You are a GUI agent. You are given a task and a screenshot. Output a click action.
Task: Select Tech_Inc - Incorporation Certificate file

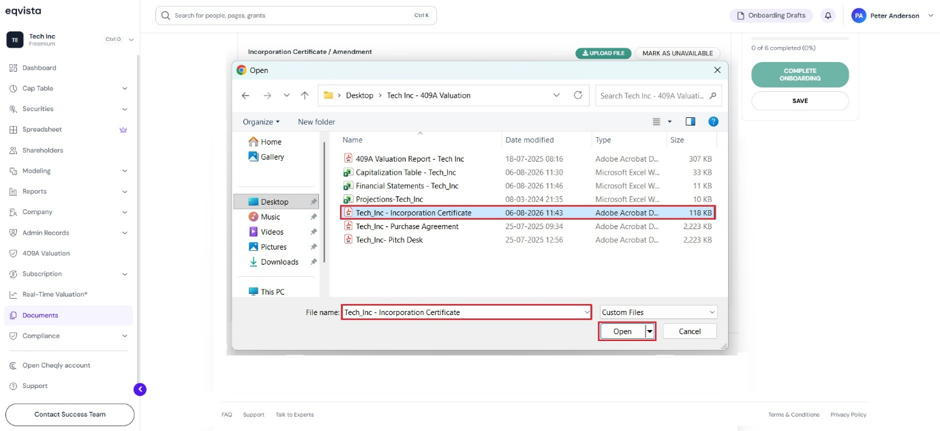(x=528, y=213)
